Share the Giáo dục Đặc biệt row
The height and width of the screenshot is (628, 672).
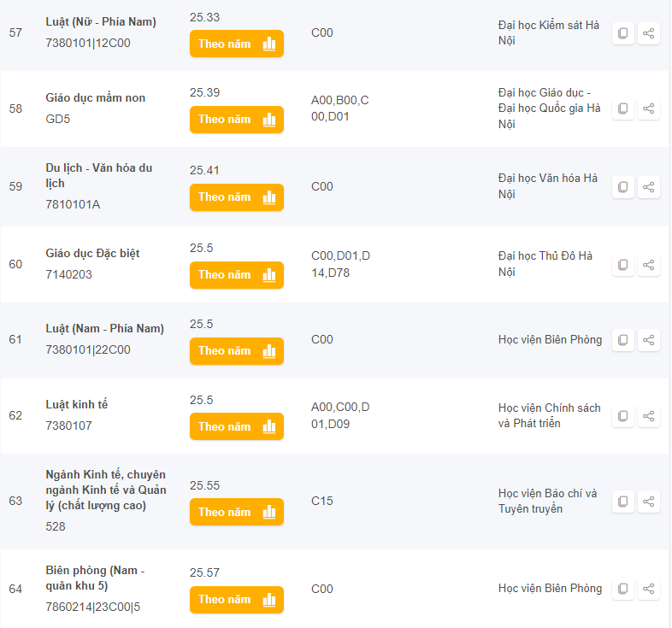click(x=649, y=264)
